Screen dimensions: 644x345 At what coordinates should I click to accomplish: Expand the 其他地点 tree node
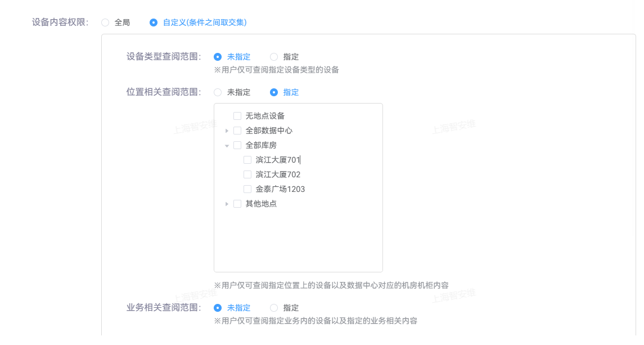coord(227,204)
